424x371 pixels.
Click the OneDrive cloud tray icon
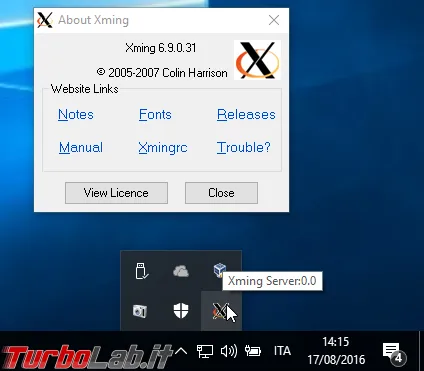pyautogui.click(x=181, y=271)
